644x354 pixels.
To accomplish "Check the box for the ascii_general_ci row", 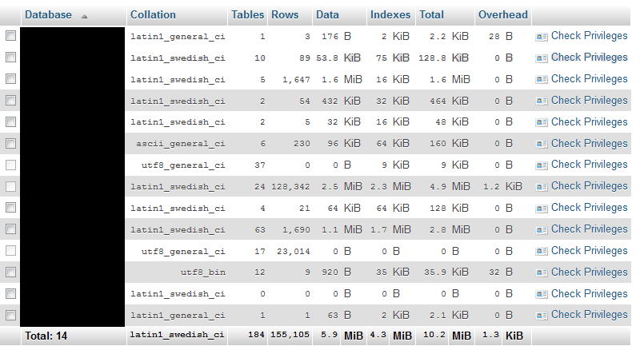I will [10, 144].
